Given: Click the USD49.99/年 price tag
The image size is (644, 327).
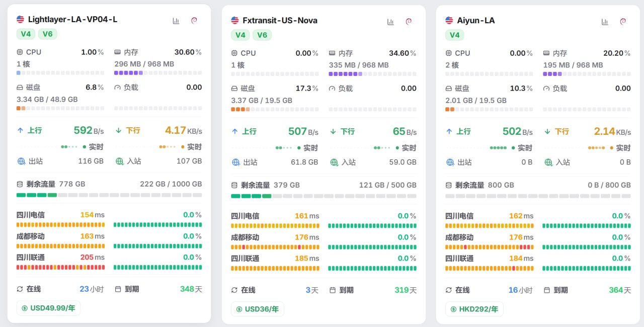Looking at the screenshot, I should 48,308.
